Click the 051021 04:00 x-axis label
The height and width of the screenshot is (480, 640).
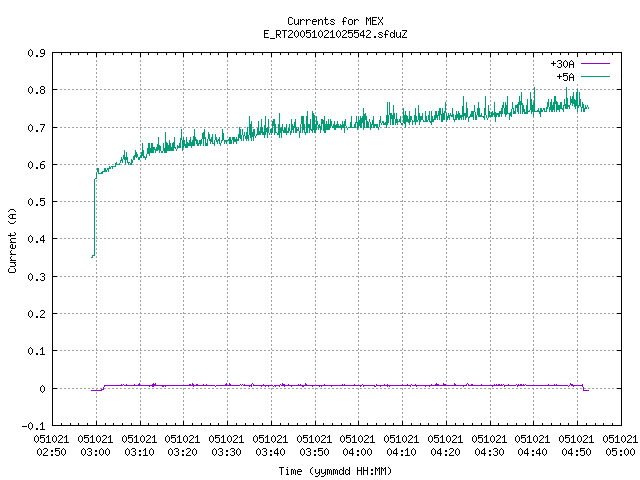pos(357,446)
